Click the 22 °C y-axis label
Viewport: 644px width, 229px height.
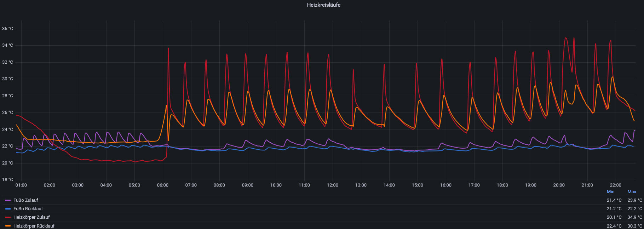coord(7,146)
